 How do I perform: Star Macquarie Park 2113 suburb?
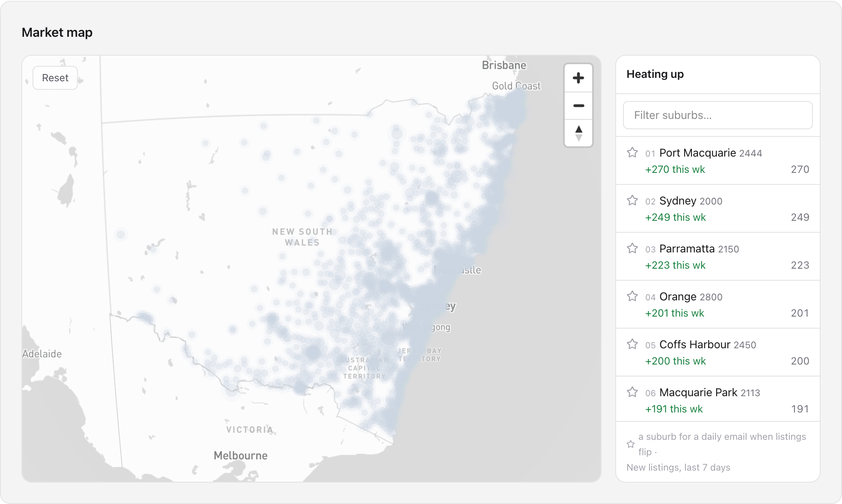pyautogui.click(x=632, y=392)
